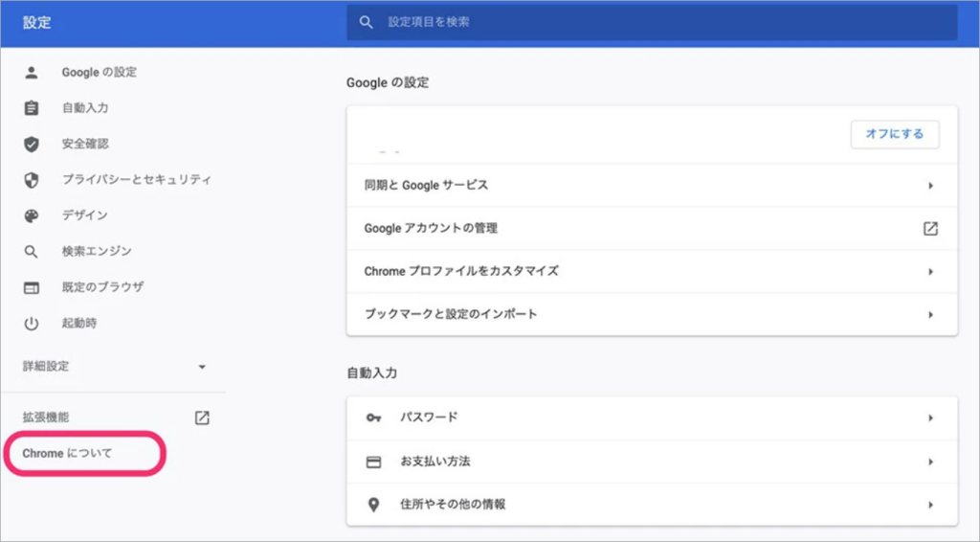Click the search magnifier icon in settings search bar
The width and height of the screenshot is (980, 542).
367,23
